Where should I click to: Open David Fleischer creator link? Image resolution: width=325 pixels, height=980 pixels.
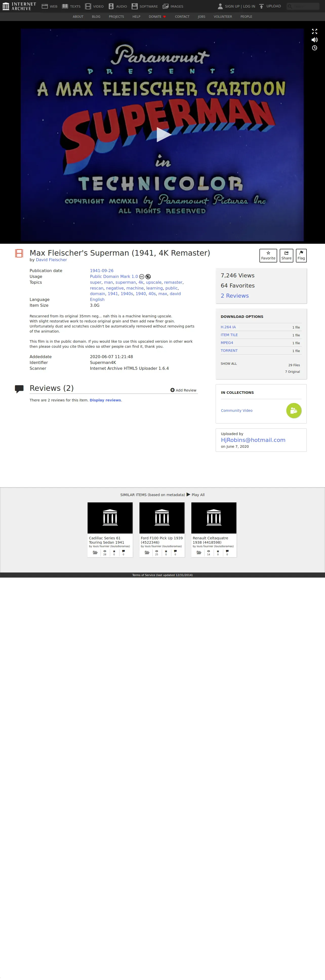[51, 260]
